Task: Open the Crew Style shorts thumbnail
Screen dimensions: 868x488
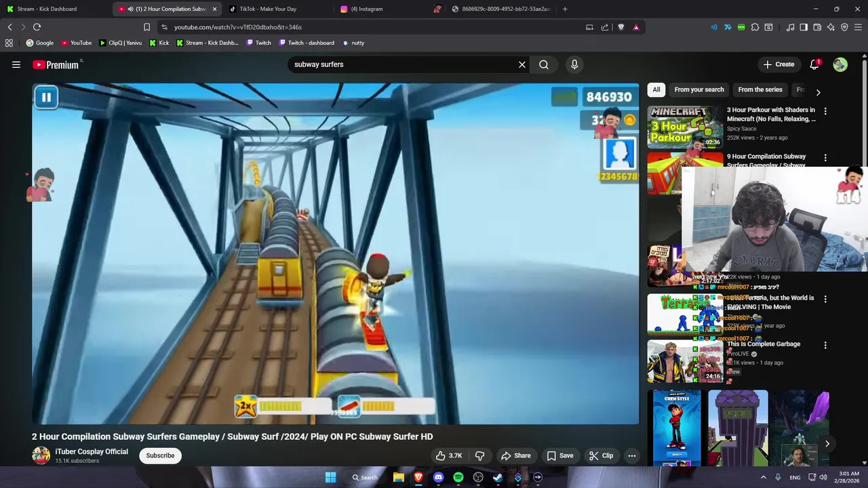Action: [x=677, y=428]
